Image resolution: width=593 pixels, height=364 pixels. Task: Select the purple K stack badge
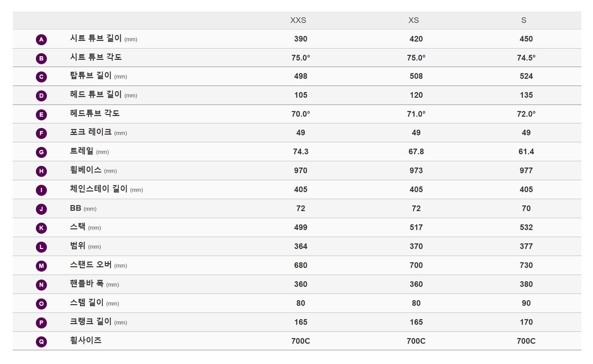click(41, 228)
